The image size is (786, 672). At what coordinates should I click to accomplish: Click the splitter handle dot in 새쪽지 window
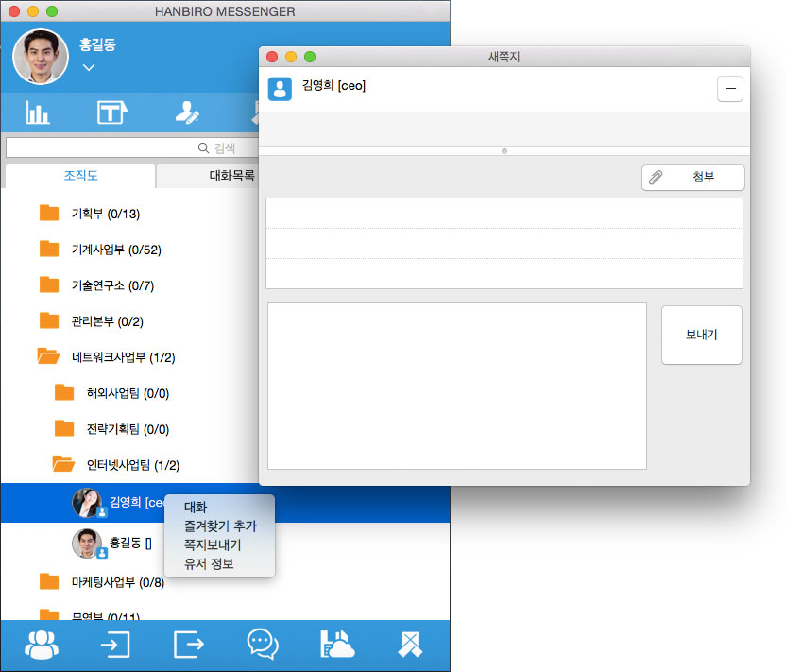pyautogui.click(x=504, y=151)
